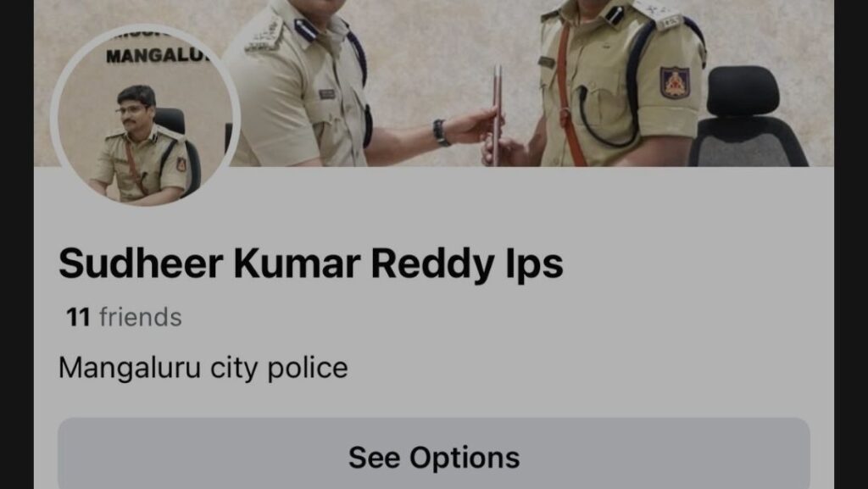Open the circular profile picture
Screen dimensions: 868x489
pyautogui.click(x=145, y=115)
